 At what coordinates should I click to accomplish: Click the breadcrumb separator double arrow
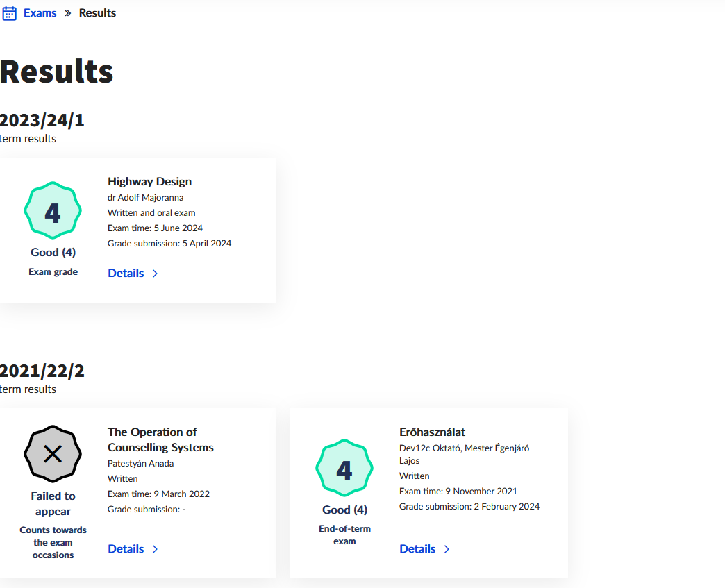[68, 13]
